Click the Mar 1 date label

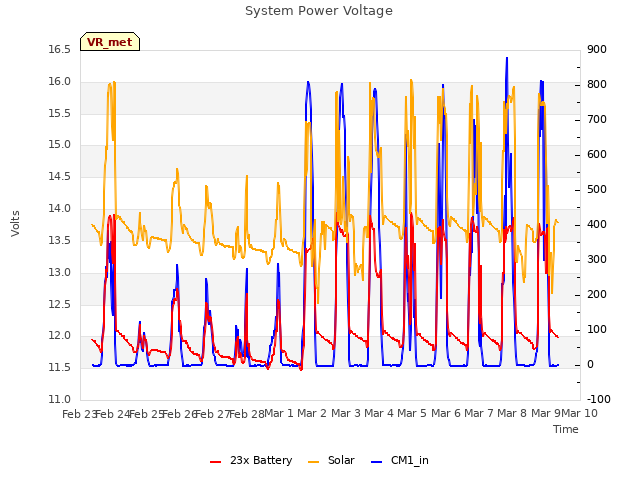[x=279, y=413]
